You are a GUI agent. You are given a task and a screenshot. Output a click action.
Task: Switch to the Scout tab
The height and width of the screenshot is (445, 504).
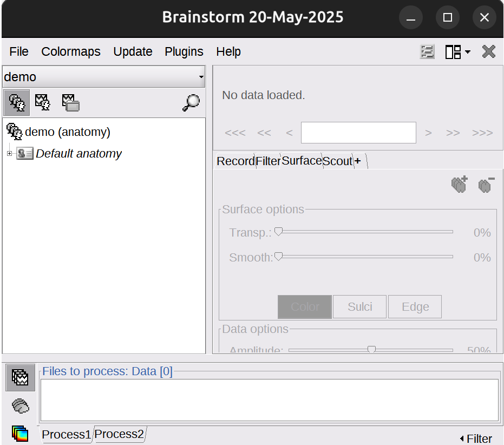337,161
